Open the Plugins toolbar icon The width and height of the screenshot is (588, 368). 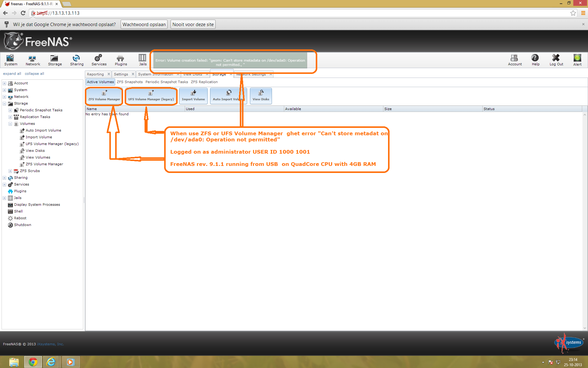(x=121, y=60)
